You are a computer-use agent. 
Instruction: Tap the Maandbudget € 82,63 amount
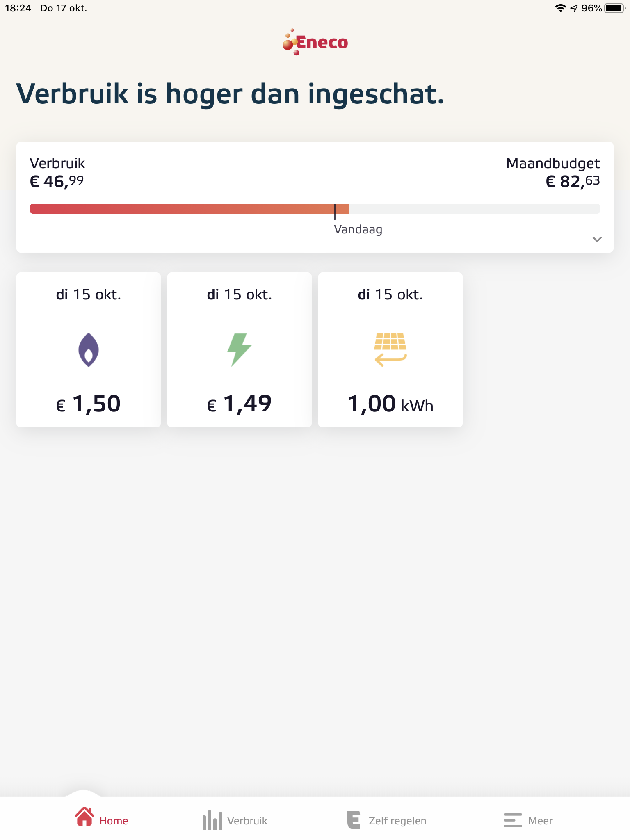(573, 181)
